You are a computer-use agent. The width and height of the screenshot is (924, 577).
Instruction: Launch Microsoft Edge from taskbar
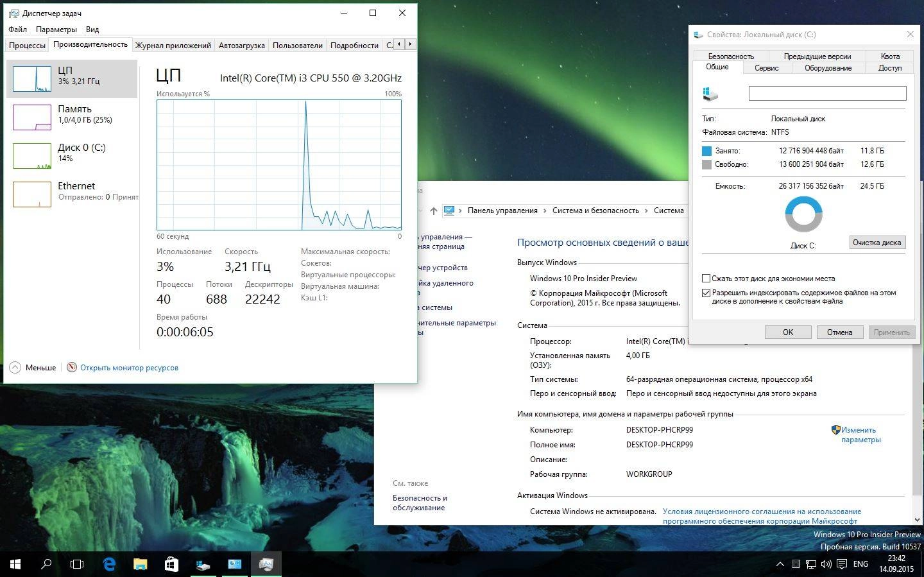coord(109,564)
